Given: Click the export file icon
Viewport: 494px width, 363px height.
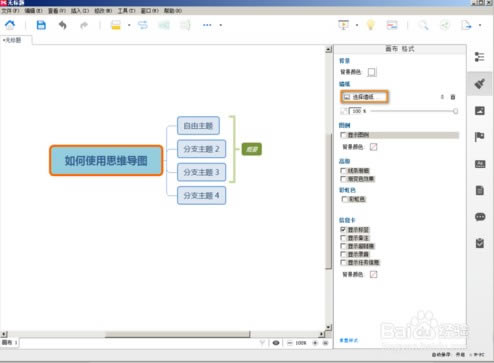Looking at the screenshot, I should click(x=466, y=25).
